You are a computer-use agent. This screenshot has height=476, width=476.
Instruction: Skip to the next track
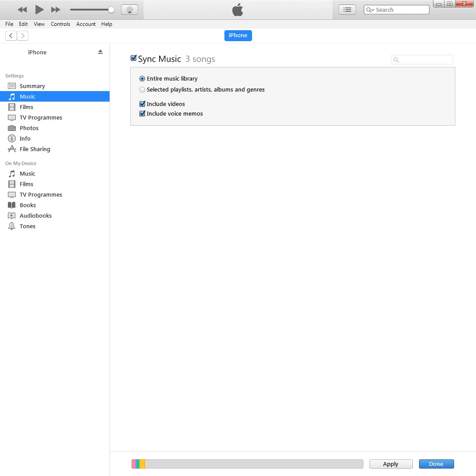pyautogui.click(x=56, y=10)
